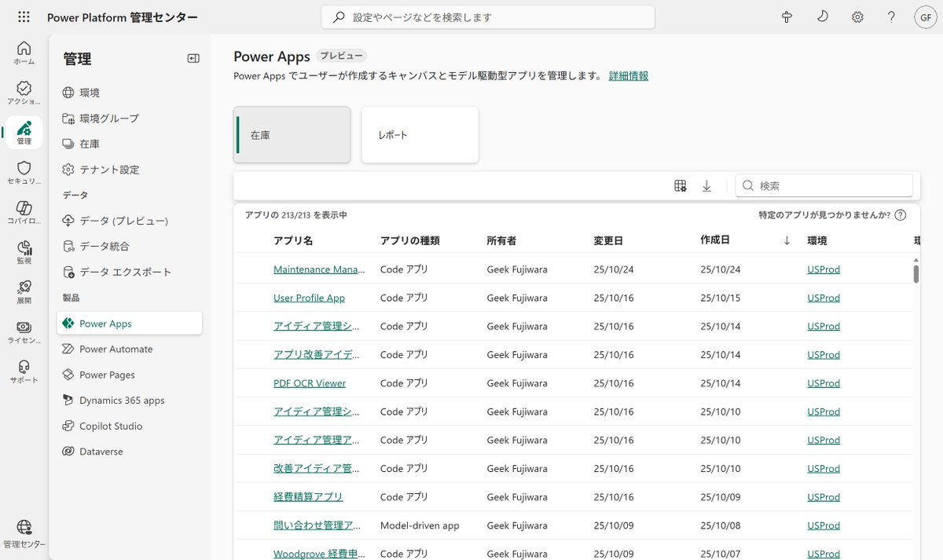Viewport: 943px width, 560px height.
Task: Open 改善アイディア管... app link
Action: 317,469
